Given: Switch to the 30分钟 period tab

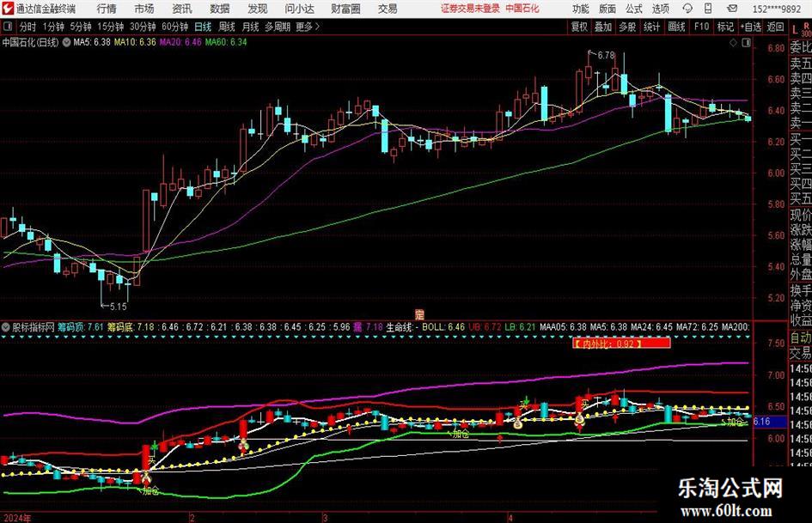Looking at the screenshot, I should point(143,27).
